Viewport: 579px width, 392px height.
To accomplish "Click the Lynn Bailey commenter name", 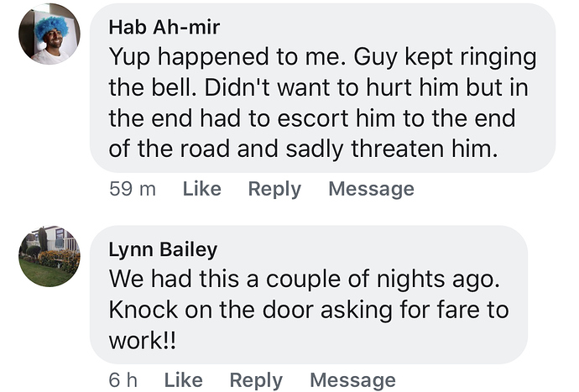I will click(x=163, y=249).
